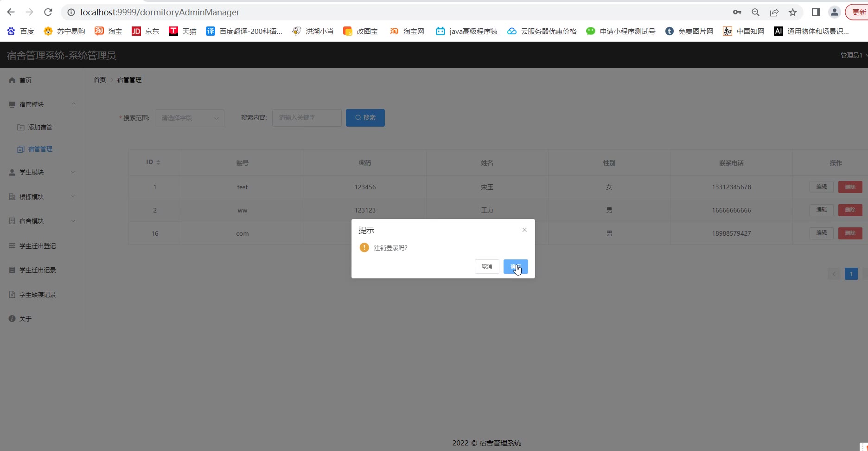The height and width of the screenshot is (451, 868).
Task: Click the 首页 breadcrumb link
Action: pyautogui.click(x=100, y=80)
